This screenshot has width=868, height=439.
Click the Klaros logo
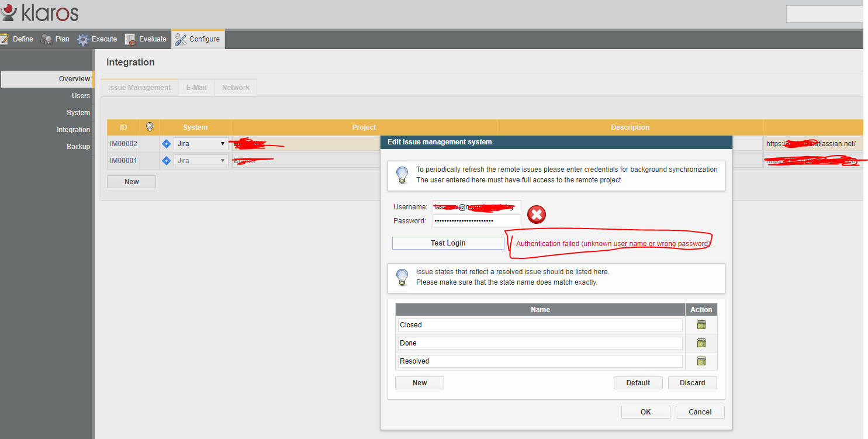(40, 13)
